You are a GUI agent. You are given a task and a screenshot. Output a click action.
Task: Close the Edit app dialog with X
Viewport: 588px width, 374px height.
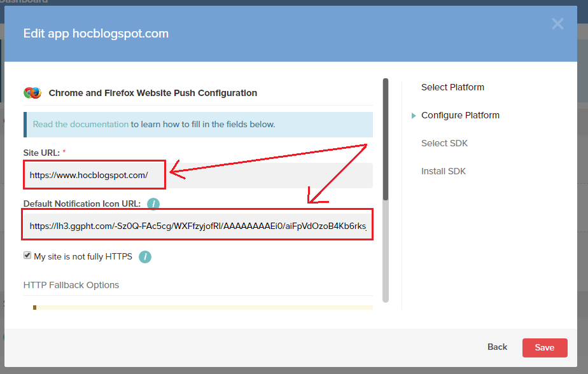(557, 24)
